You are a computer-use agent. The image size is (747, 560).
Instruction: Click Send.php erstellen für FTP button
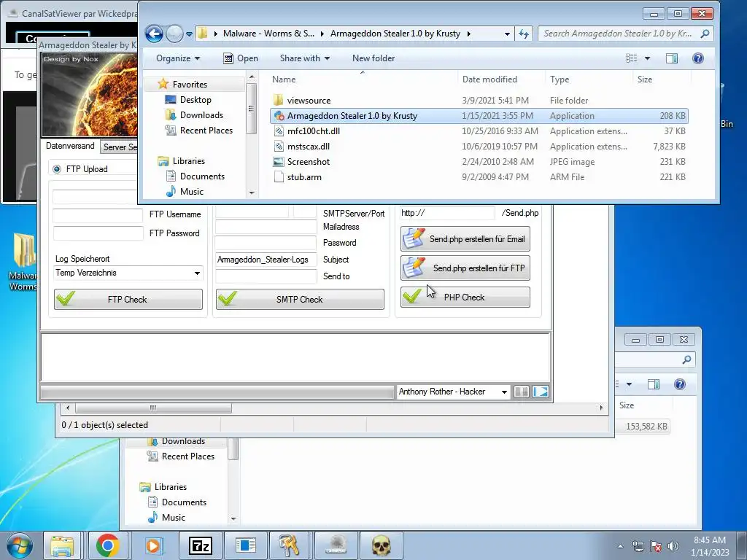465,268
